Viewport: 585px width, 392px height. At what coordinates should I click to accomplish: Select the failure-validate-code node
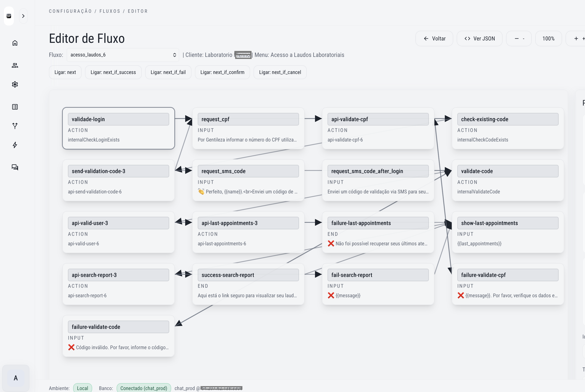[x=119, y=336]
